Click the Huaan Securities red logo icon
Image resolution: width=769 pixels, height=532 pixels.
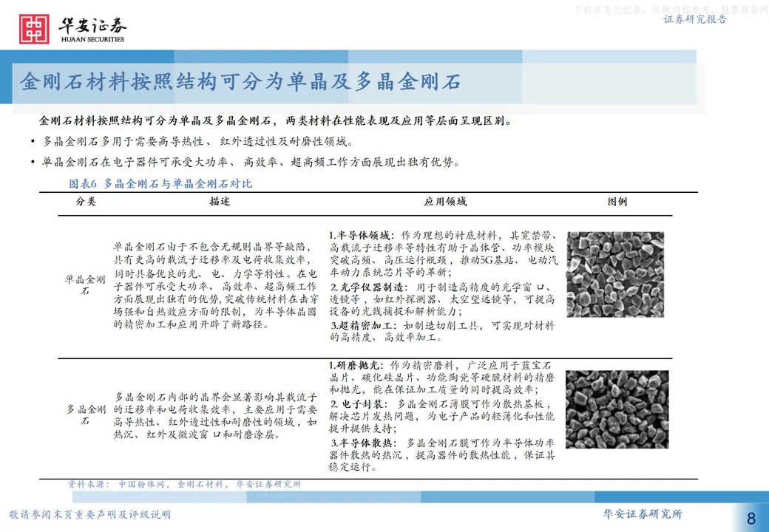click(34, 29)
